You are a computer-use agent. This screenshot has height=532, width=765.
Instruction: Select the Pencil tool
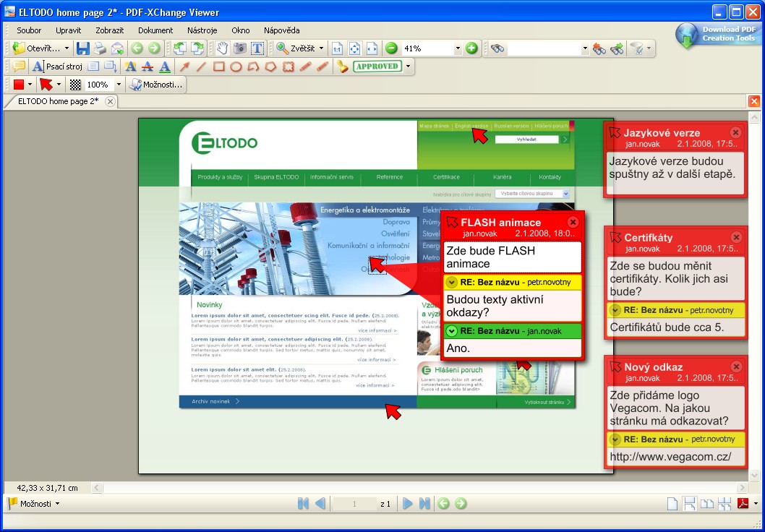(x=305, y=66)
